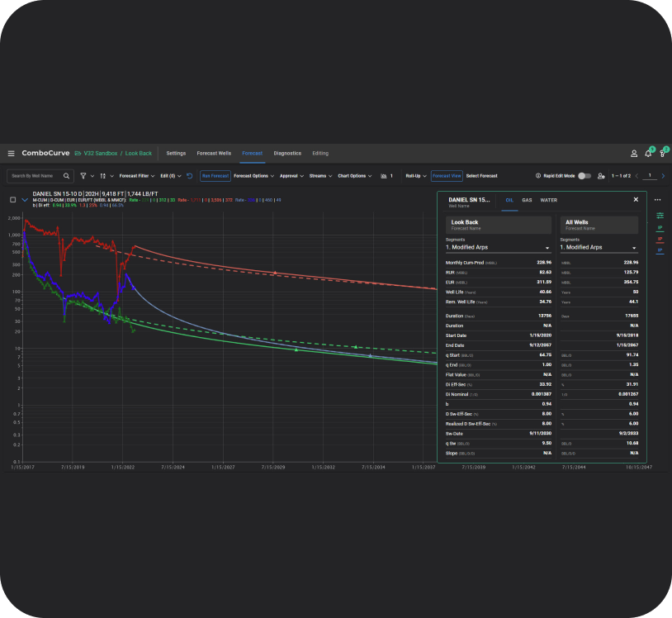Click the green IP icon
Image resolution: width=672 pixels, height=618 pixels.
click(x=660, y=228)
